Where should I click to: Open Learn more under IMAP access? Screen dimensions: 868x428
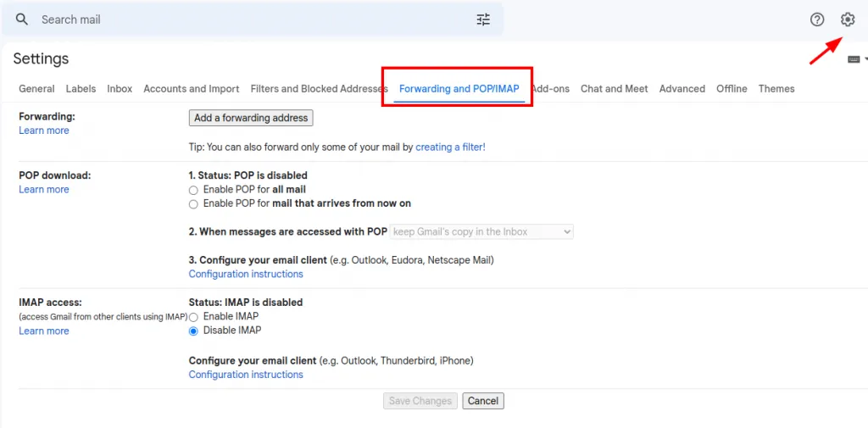click(44, 331)
